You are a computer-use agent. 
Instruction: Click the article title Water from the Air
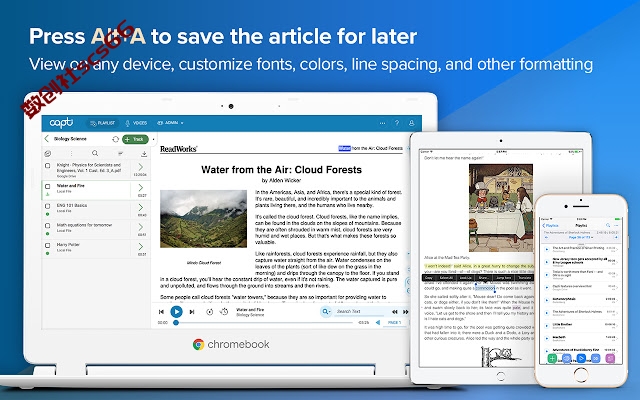281,170
